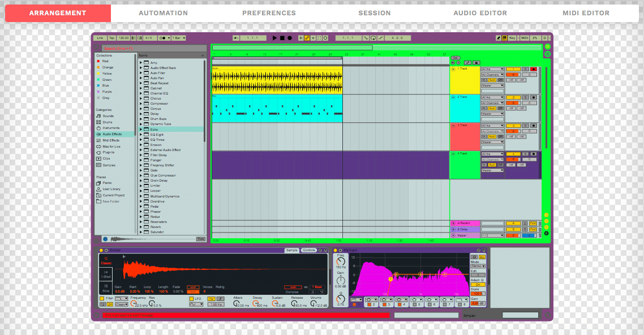
Task: Click the hot-swap icon on the EQ Eight device
Action: pos(480,250)
